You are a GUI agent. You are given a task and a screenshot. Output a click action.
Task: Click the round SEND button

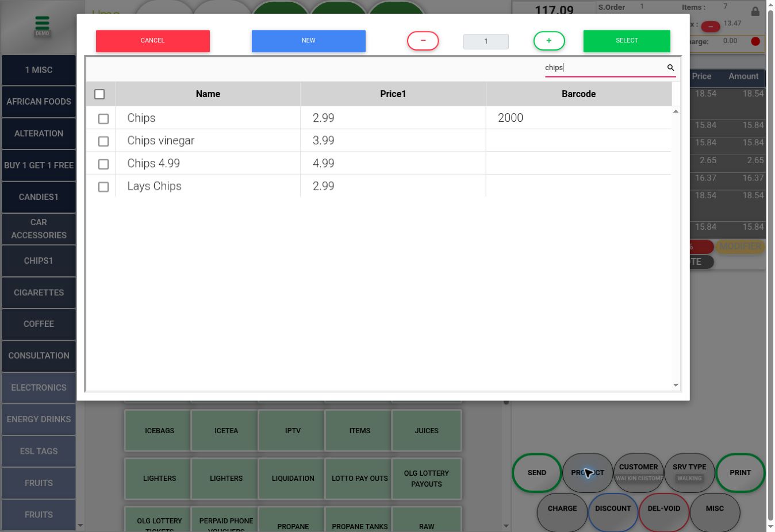point(537,473)
